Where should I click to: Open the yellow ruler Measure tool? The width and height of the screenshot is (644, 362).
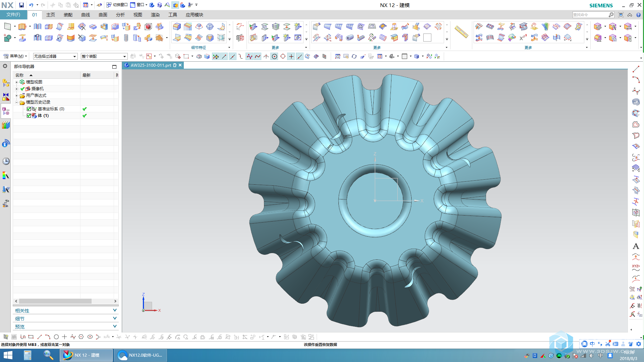461,32
